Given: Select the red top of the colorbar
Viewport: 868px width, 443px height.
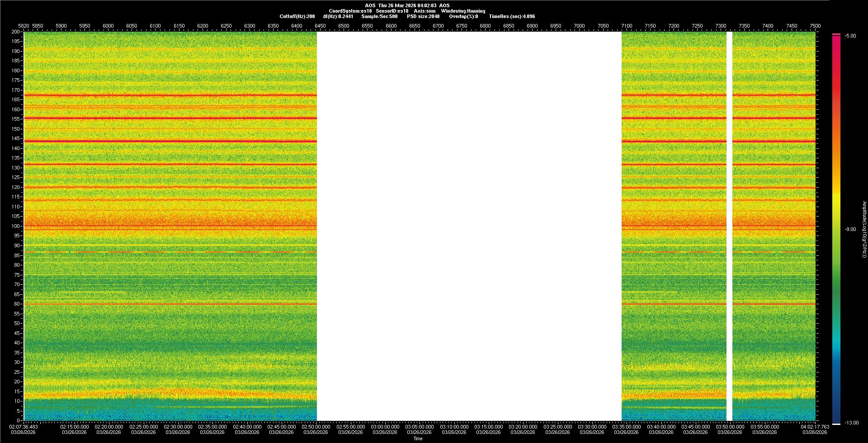Looking at the screenshot, I should 836,41.
